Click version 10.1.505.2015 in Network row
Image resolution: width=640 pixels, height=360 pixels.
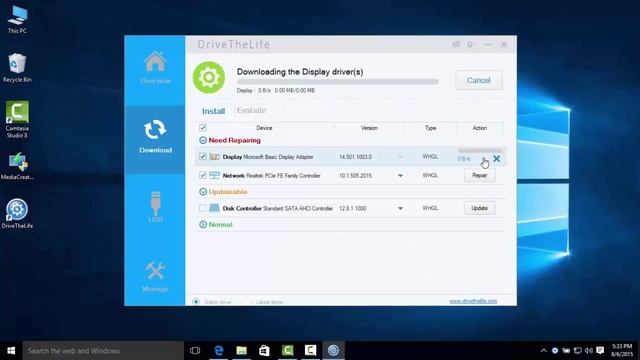click(355, 176)
